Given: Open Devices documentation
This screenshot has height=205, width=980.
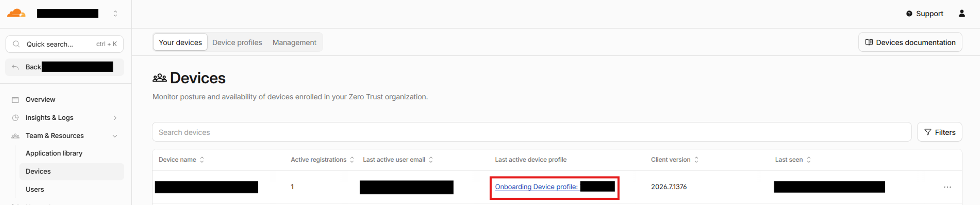Looking at the screenshot, I should [x=910, y=42].
